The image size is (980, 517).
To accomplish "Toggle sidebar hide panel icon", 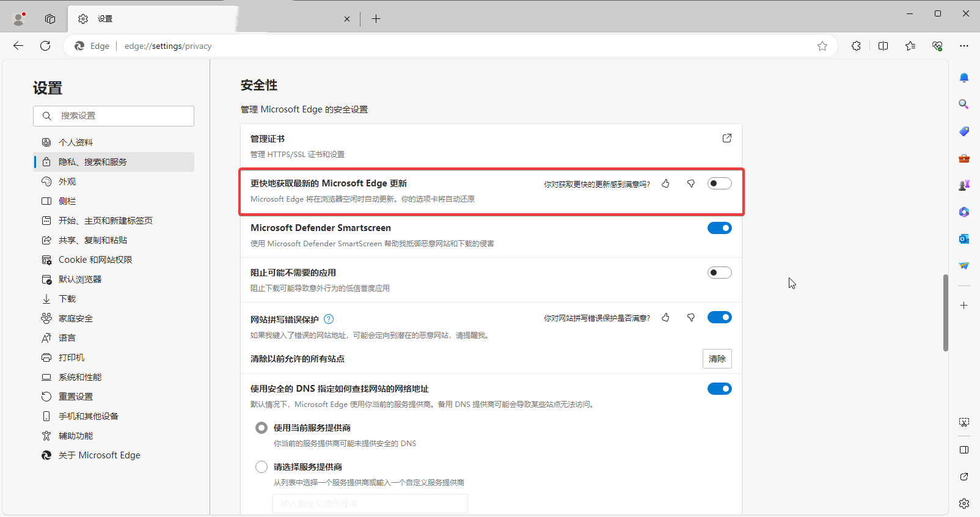I will coord(964,450).
